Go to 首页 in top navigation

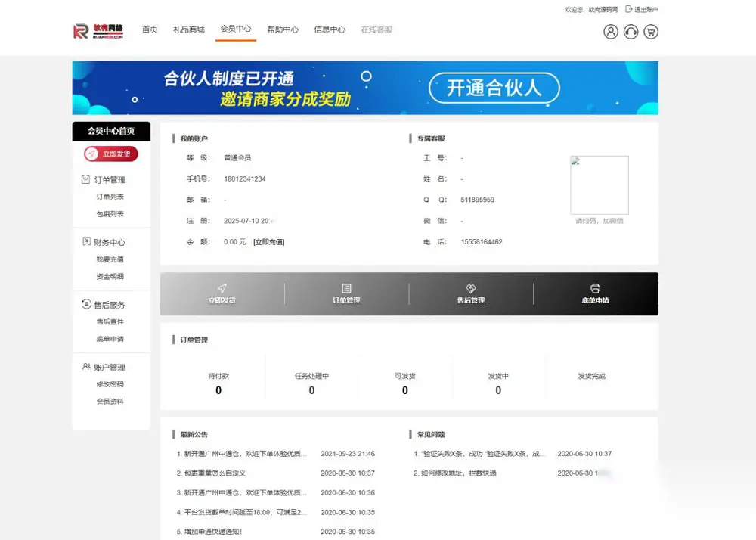click(150, 29)
